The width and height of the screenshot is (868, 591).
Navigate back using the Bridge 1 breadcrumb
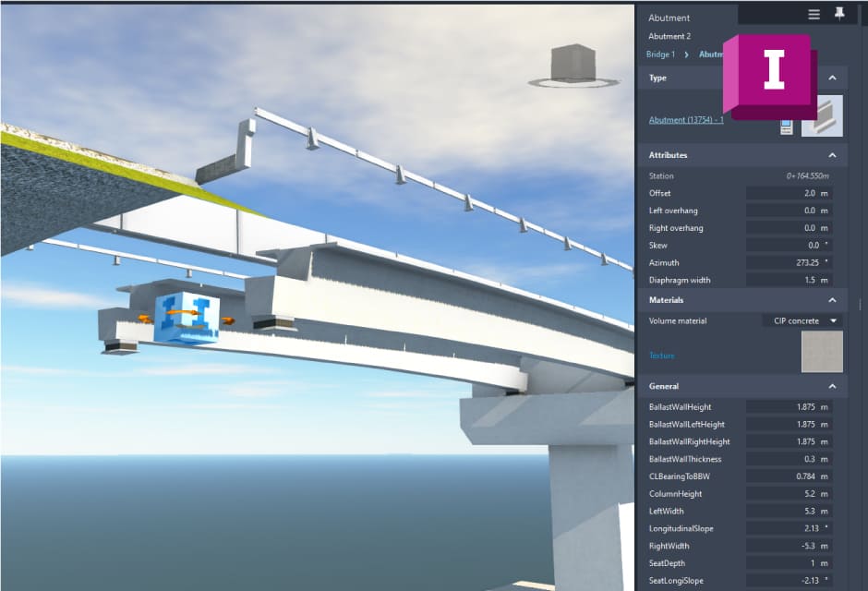(658, 54)
